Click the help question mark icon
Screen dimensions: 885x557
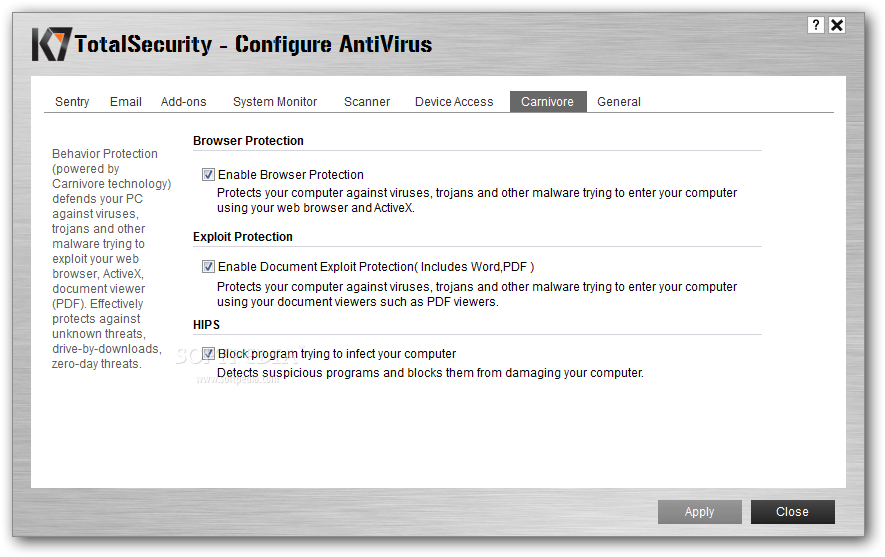816,25
